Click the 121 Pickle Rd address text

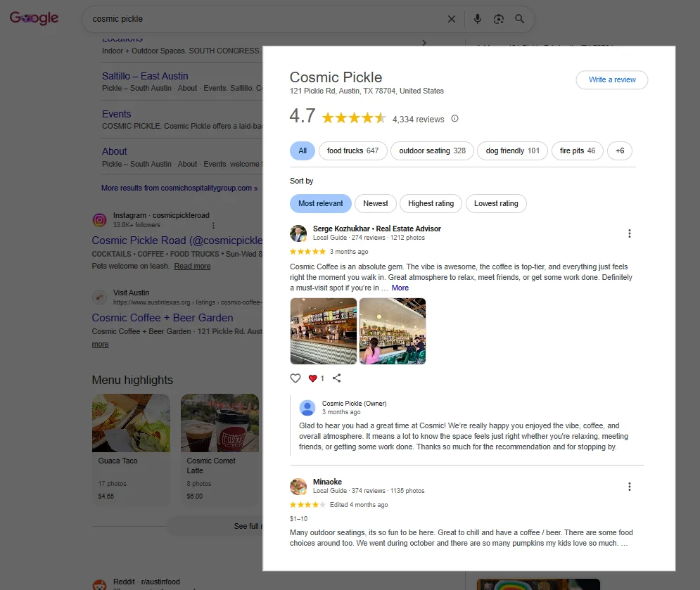(367, 91)
